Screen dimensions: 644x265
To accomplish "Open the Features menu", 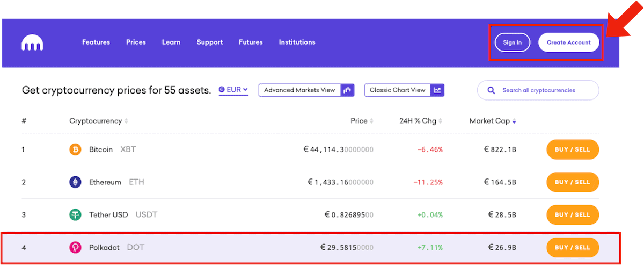I will 96,42.
